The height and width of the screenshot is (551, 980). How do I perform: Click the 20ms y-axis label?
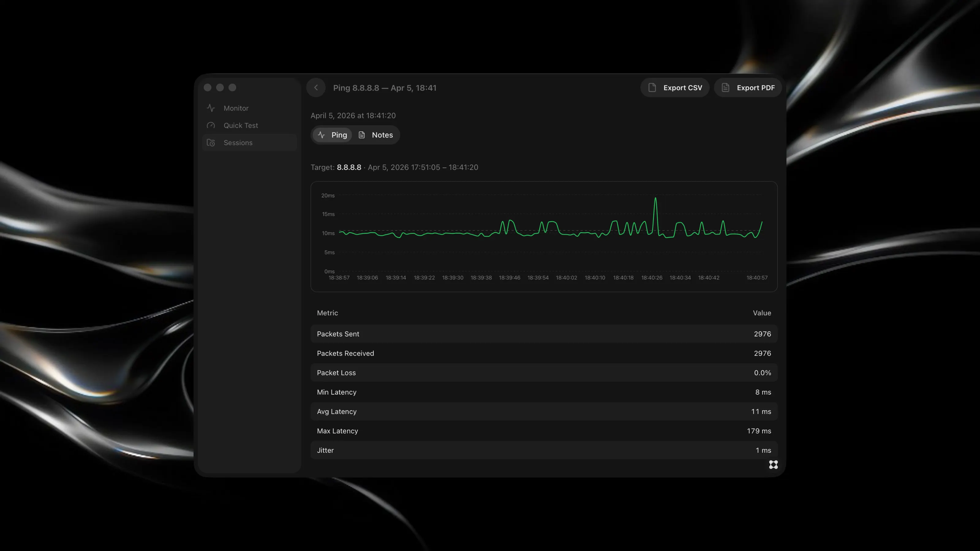[328, 196]
